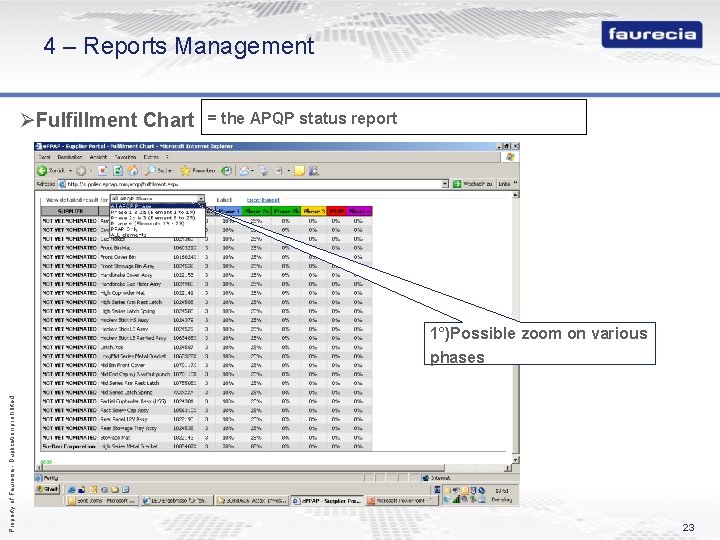Open the Back button history dropdown arrow
This screenshot has width=720, height=540.
(x=70, y=171)
